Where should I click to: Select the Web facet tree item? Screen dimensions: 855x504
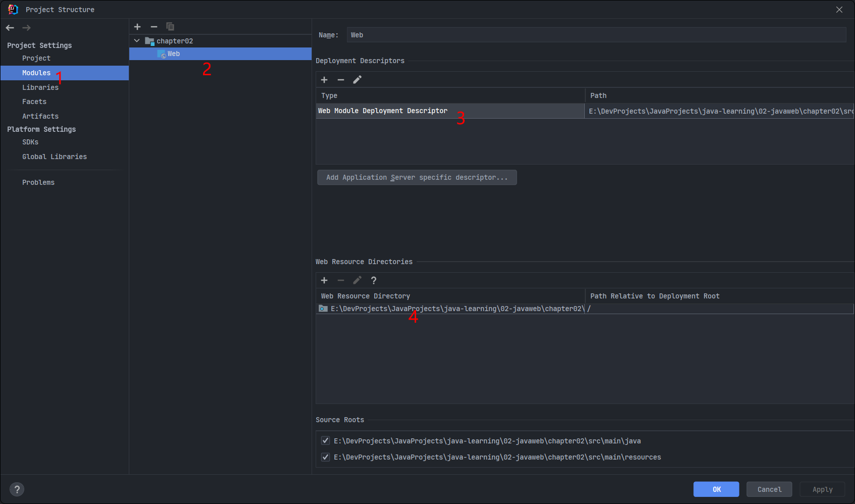[221, 54]
